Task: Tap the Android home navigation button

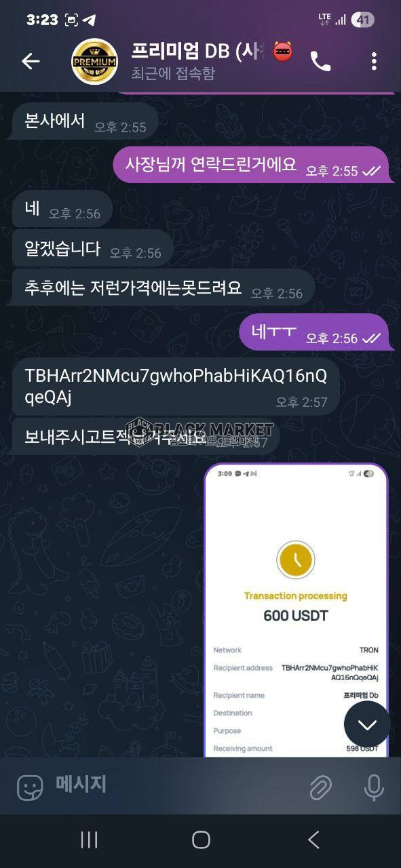Action: point(201,840)
